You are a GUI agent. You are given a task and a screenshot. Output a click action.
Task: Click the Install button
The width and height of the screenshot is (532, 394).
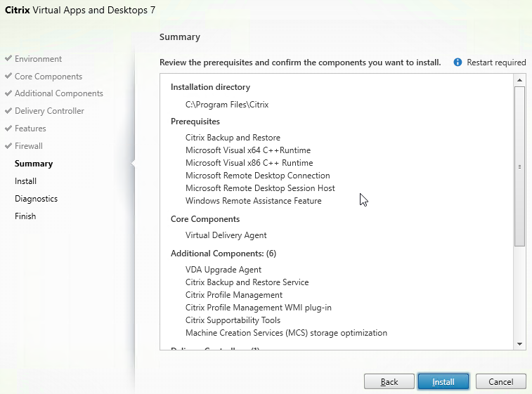pyautogui.click(x=443, y=382)
